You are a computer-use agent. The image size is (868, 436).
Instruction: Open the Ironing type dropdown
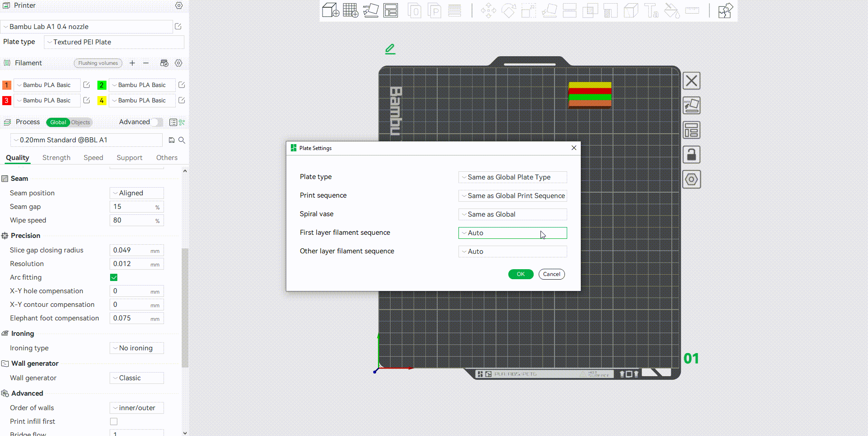[x=136, y=348]
